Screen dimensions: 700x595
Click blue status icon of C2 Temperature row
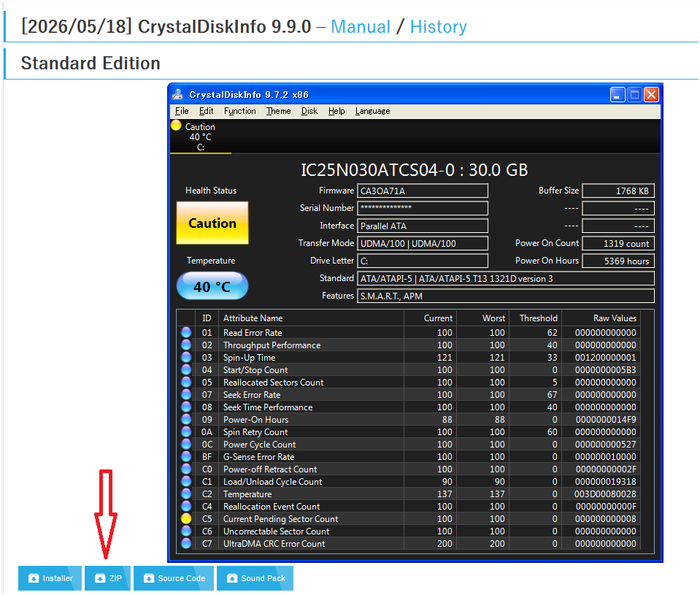point(186,494)
